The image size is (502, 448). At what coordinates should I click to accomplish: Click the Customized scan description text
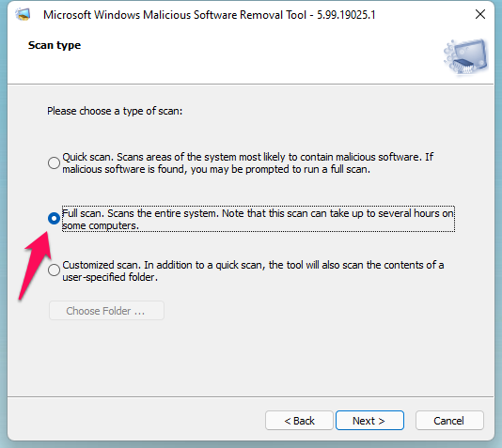(x=253, y=270)
